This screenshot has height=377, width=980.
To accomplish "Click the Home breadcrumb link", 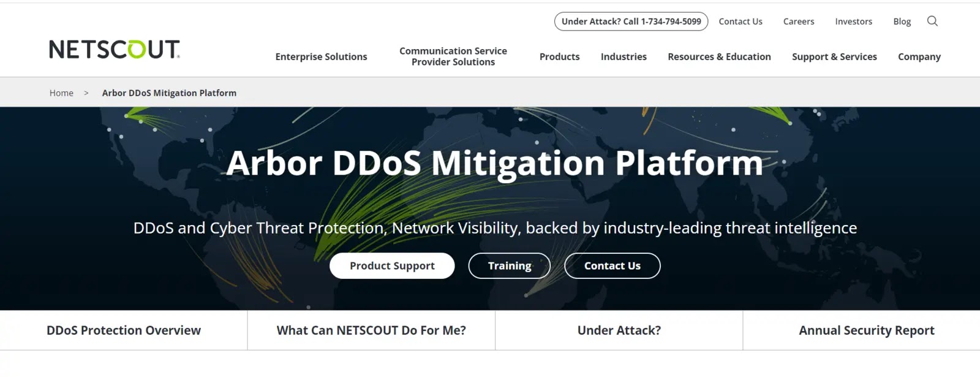I will pyautogui.click(x=61, y=93).
